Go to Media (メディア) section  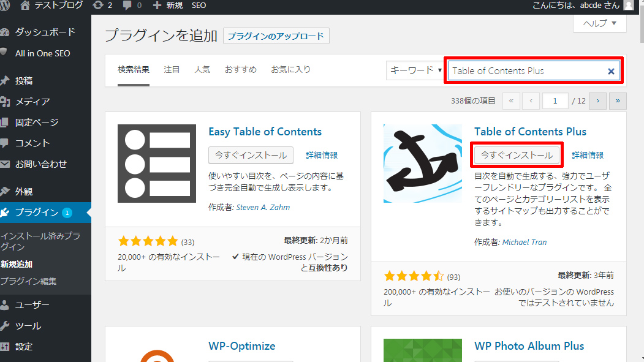coord(32,102)
